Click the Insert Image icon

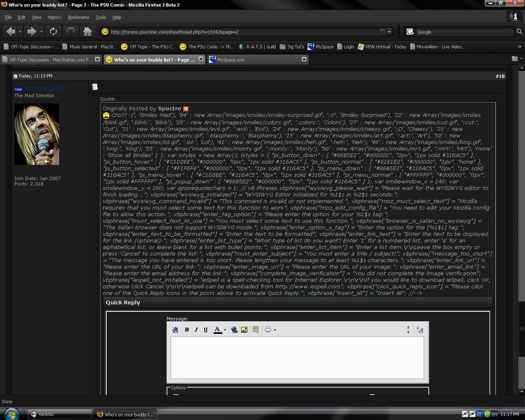(244, 330)
